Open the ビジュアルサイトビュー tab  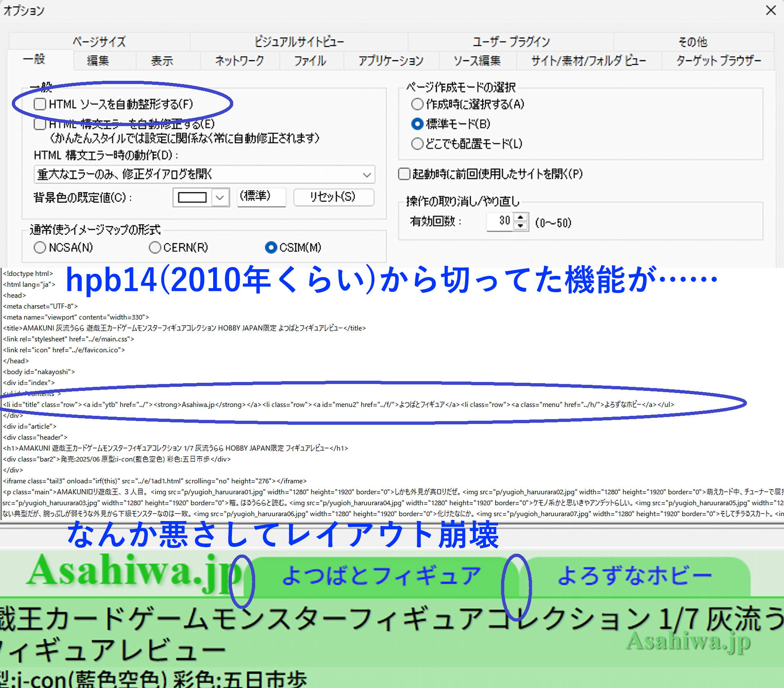tap(299, 41)
